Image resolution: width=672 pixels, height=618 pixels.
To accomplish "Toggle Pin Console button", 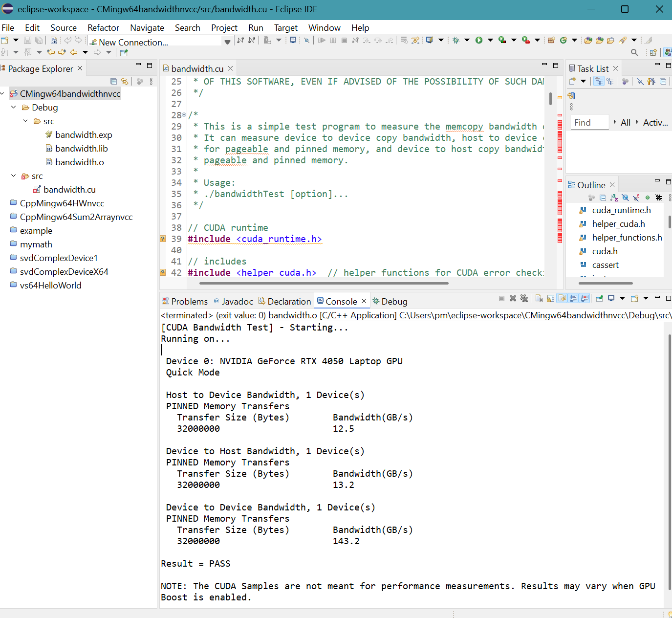I will coord(600,298).
